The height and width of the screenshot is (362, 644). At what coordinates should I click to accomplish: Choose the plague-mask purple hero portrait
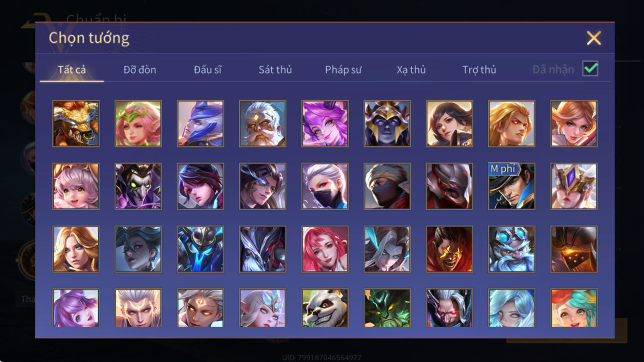click(x=138, y=187)
